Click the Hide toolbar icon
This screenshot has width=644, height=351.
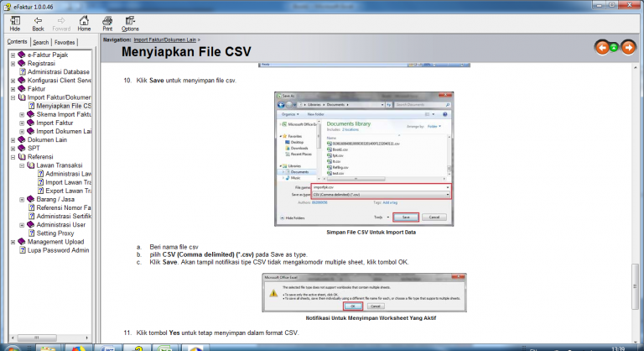coord(15,23)
